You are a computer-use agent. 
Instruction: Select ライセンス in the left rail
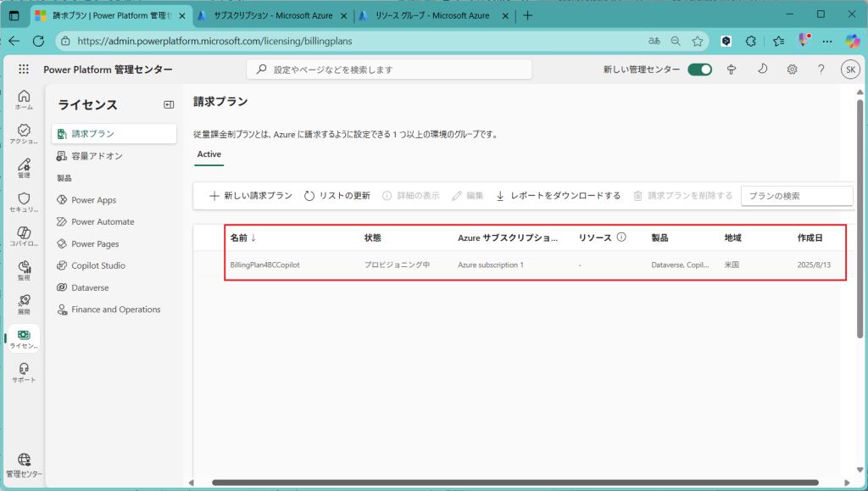click(24, 338)
